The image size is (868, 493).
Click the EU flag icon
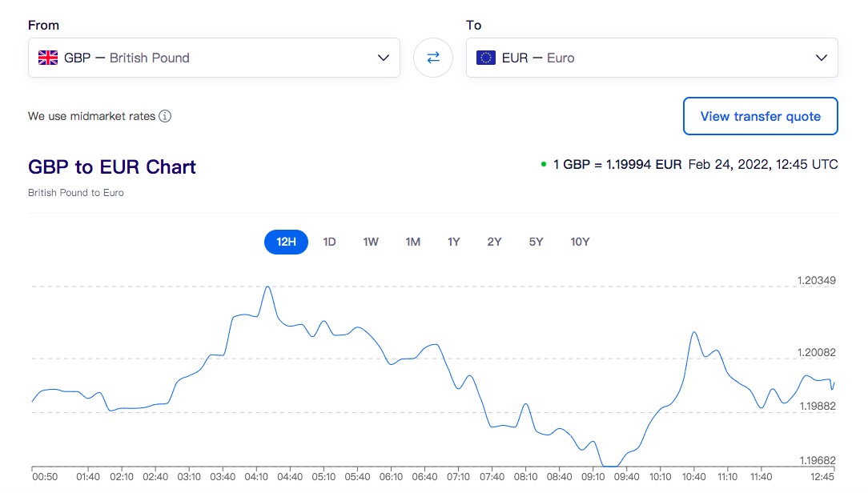[486, 58]
